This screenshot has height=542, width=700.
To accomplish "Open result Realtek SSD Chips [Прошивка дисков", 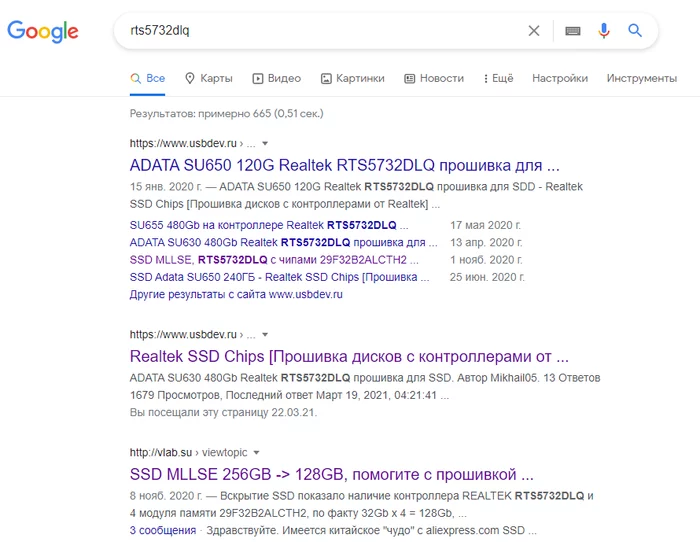I will pyautogui.click(x=349, y=356).
